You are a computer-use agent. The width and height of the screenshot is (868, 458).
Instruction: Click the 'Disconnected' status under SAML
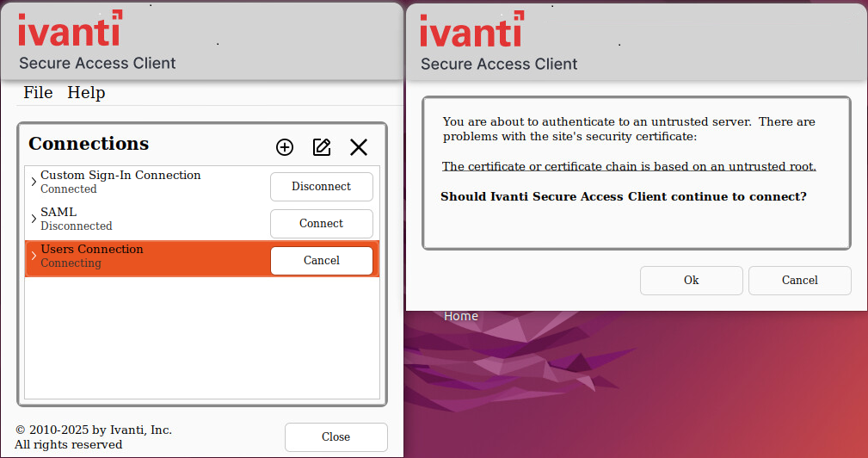tap(77, 226)
